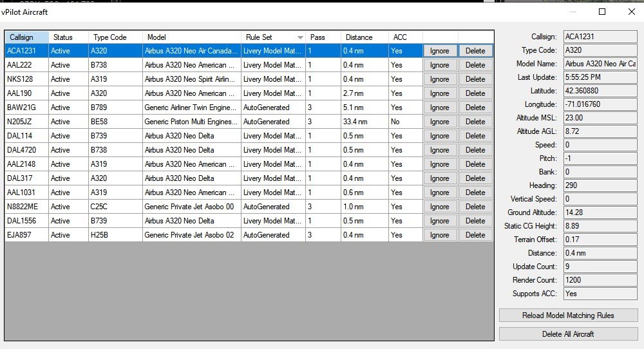Click Delete All Aircraft button
This screenshot has width=644, height=349.
coord(569,334)
